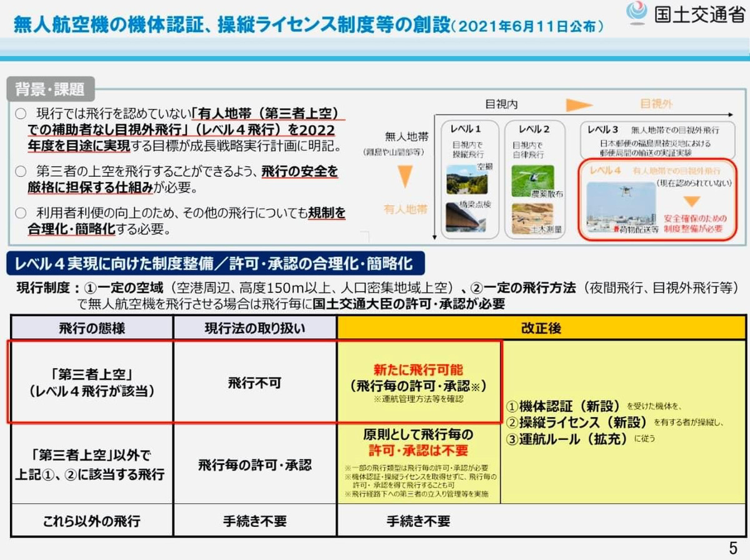Click the orange down arrow under 無人地帯
Image resolution: width=750 pixels, height=560 pixels.
coord(406,176)
